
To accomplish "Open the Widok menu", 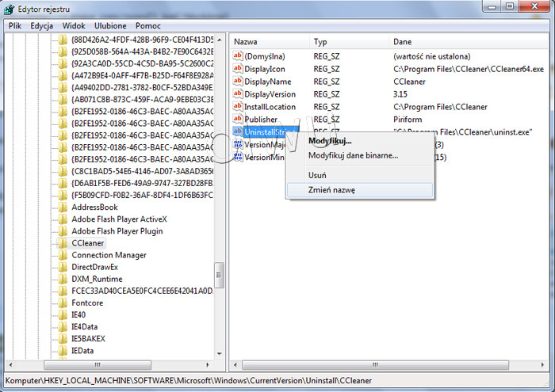I will pos(74,26).
